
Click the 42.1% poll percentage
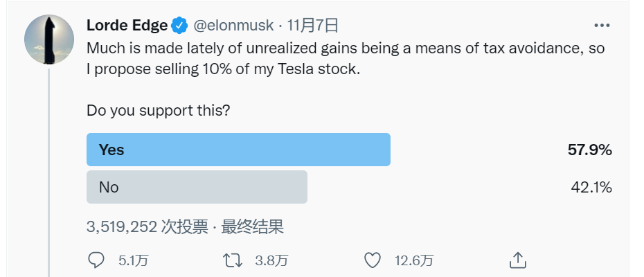click(x=591, y=188)
